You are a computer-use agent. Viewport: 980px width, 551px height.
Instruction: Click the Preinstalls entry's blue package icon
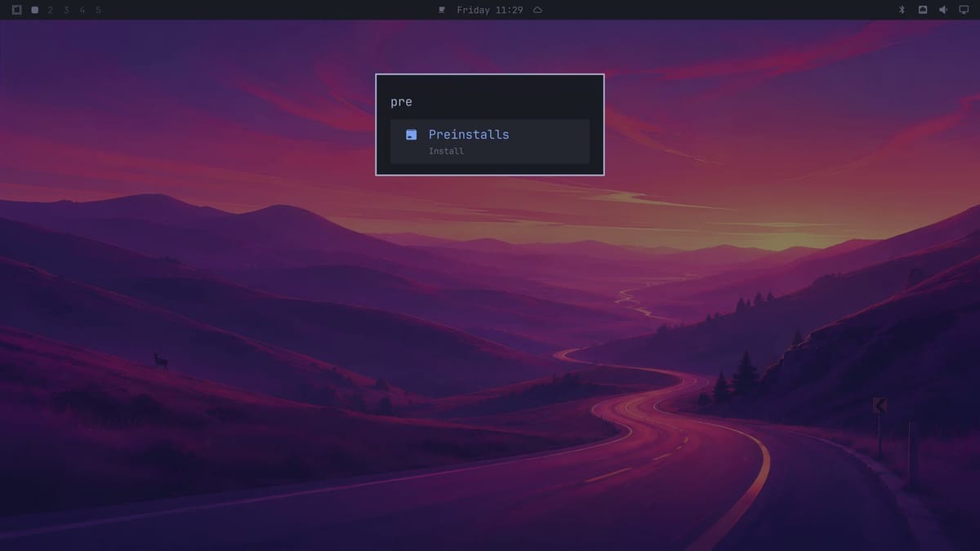pyautogui.click(x=412, y=135)
